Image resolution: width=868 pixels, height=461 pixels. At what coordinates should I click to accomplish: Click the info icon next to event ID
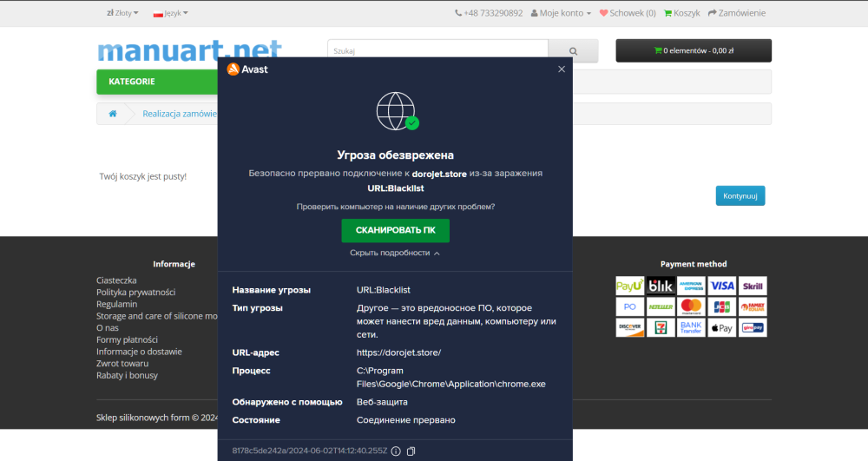pos(396,451)
